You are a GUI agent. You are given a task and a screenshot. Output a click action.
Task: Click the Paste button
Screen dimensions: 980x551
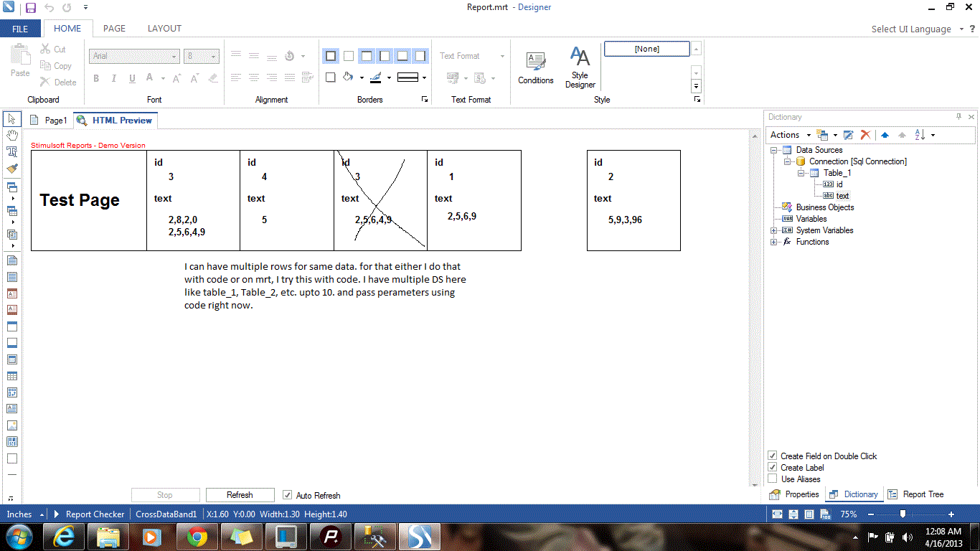pos(21,61)
